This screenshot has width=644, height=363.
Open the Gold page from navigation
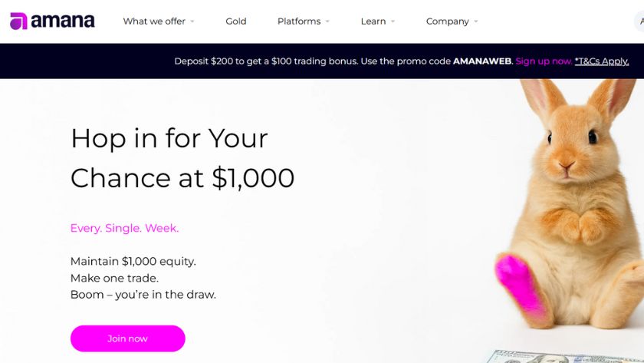[x=236, y=21]
